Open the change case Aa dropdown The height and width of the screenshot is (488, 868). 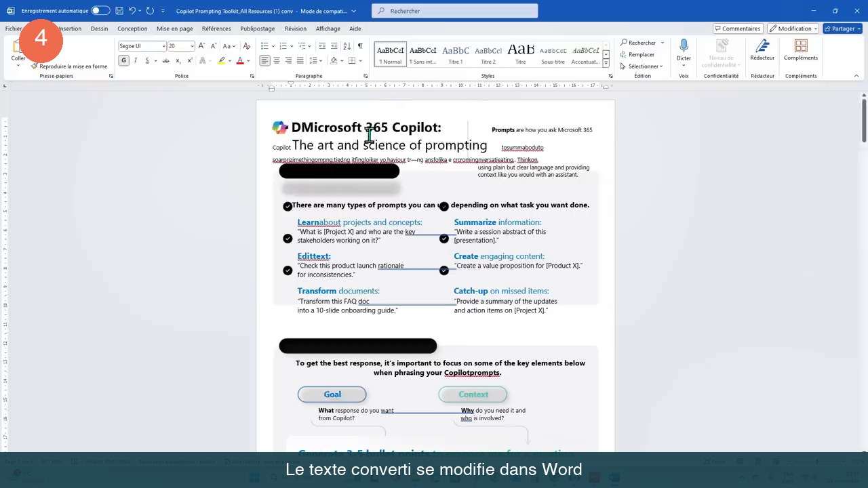tap(229, 45)
